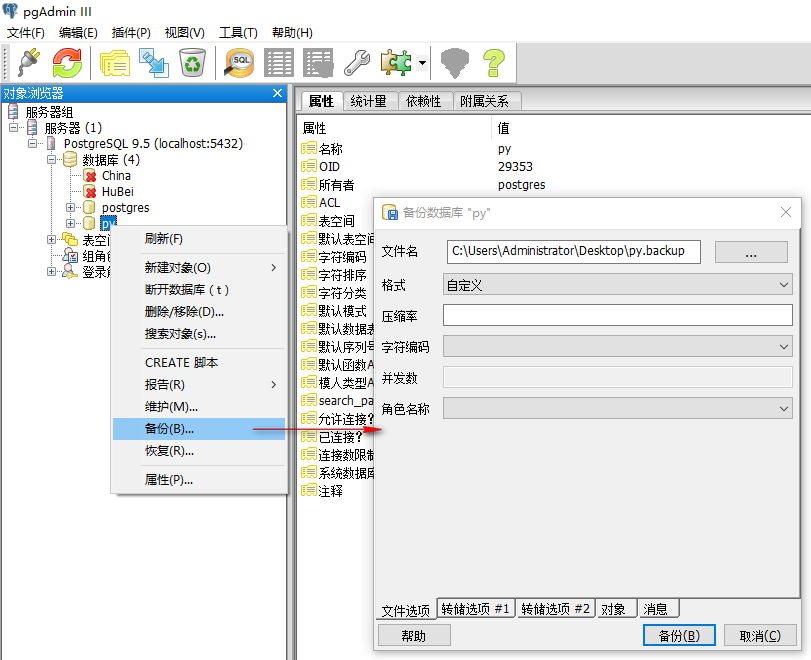Open the 角色名称 role dropdown

pos(618,408)
